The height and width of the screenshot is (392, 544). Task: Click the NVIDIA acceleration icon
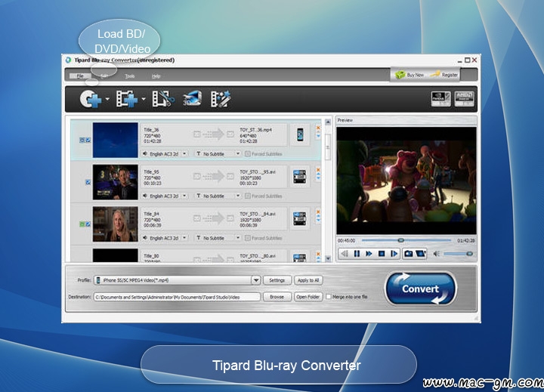440,99
